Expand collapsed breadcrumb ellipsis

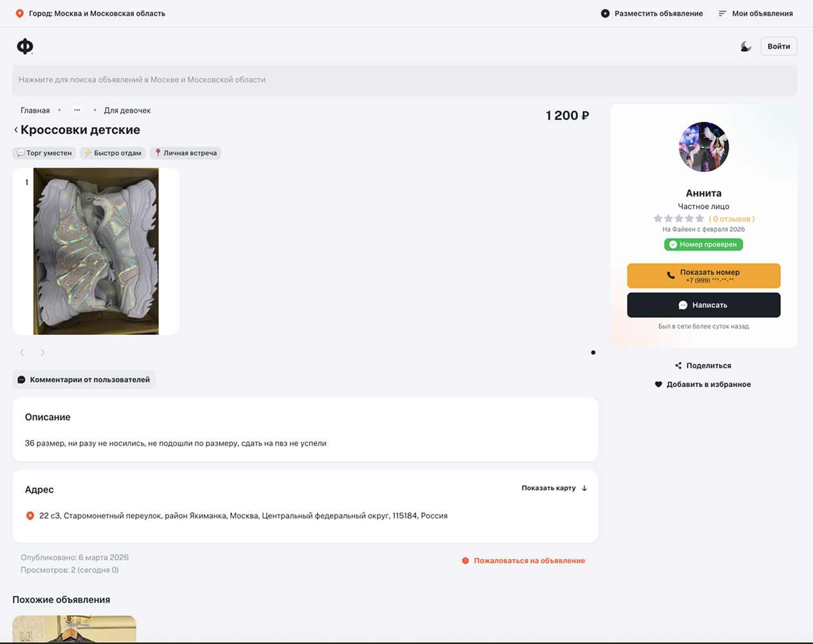point(77,110)
